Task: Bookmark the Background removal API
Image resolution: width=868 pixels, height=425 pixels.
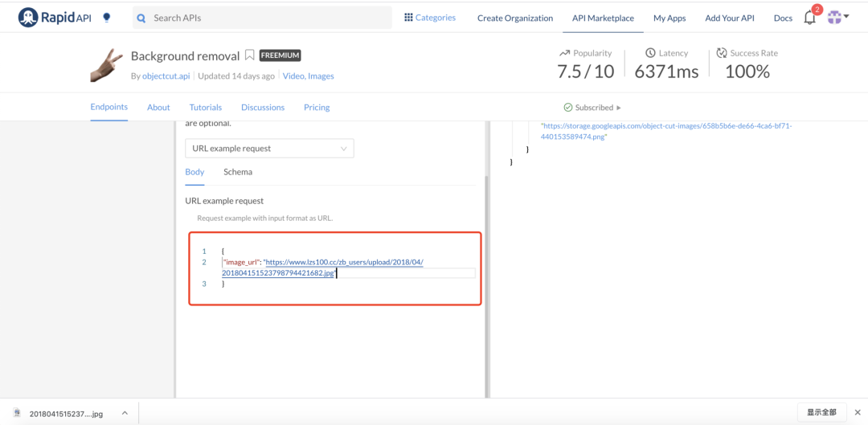Action: tap(250, 55)
